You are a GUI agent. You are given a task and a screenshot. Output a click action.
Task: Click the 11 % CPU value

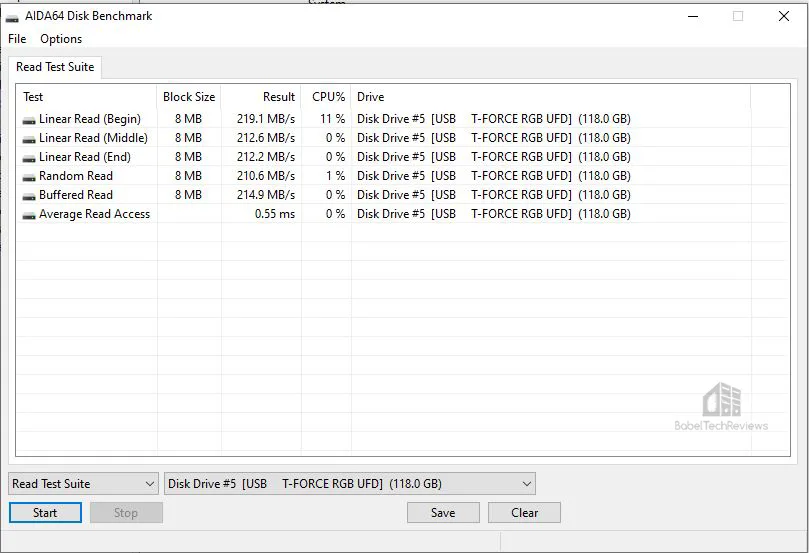click(x=332, y=119)
